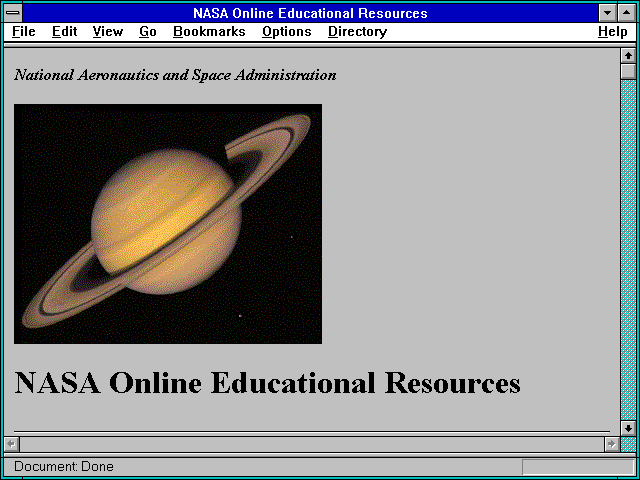Open the View menu

click(107, 32)
